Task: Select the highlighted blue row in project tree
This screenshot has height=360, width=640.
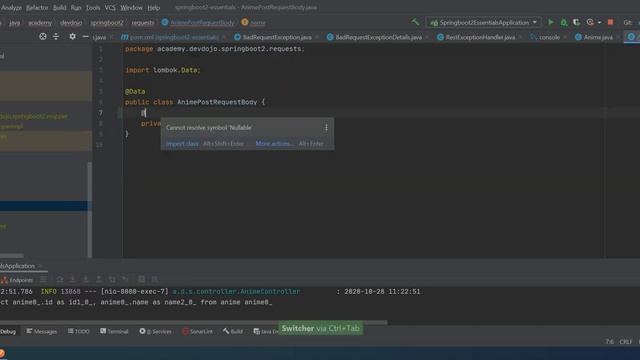Action: point(43,206)
